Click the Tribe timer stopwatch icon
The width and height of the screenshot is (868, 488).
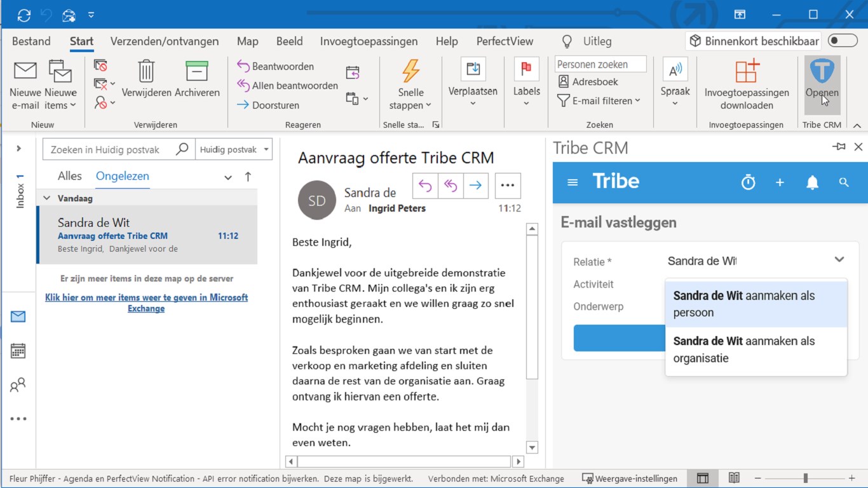[749, 182]
